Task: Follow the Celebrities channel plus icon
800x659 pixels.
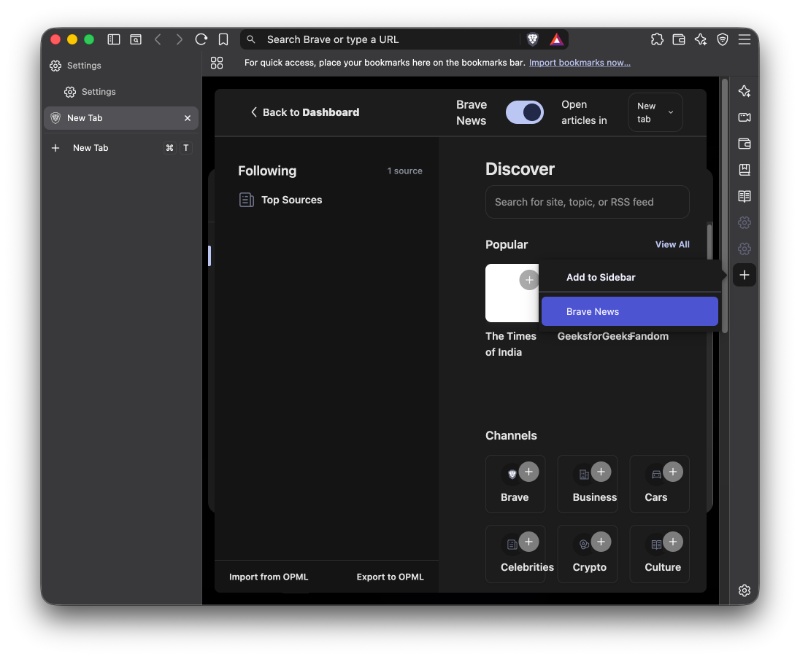Action: tap(529, 542)
